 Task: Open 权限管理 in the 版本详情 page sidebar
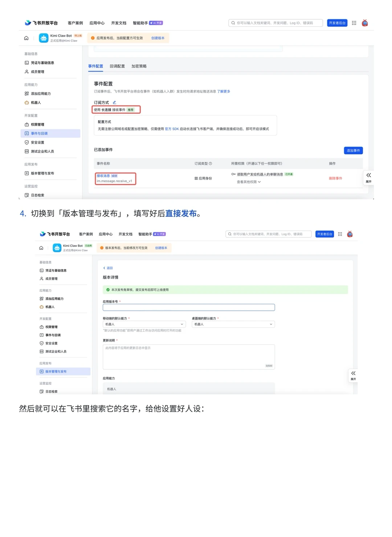49,327
